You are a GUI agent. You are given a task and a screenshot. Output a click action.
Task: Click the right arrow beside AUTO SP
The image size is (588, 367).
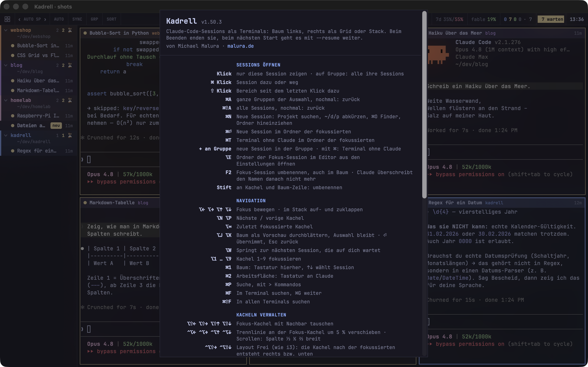tap(45, 19)
